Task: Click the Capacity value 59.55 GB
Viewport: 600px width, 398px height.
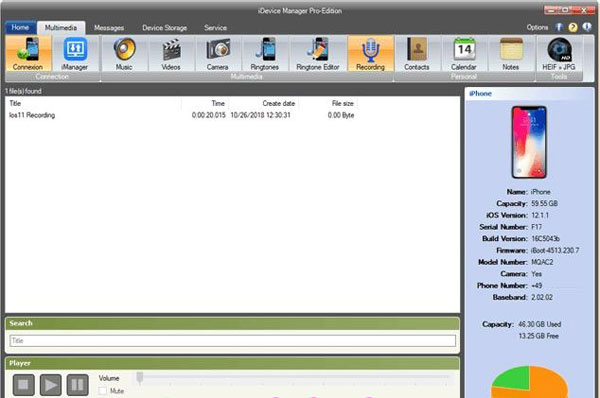Action: tap(544, 204)
